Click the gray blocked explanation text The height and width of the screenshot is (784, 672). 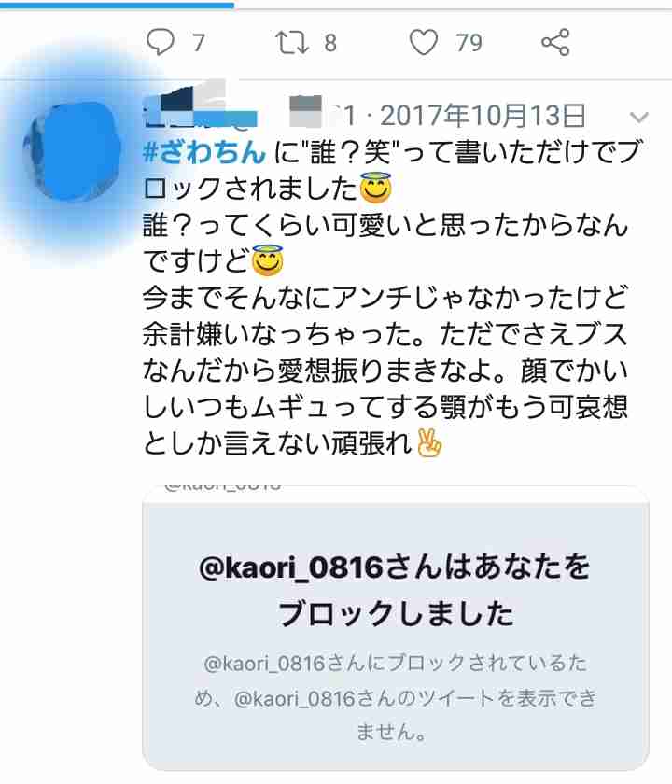tap(396, 697)
